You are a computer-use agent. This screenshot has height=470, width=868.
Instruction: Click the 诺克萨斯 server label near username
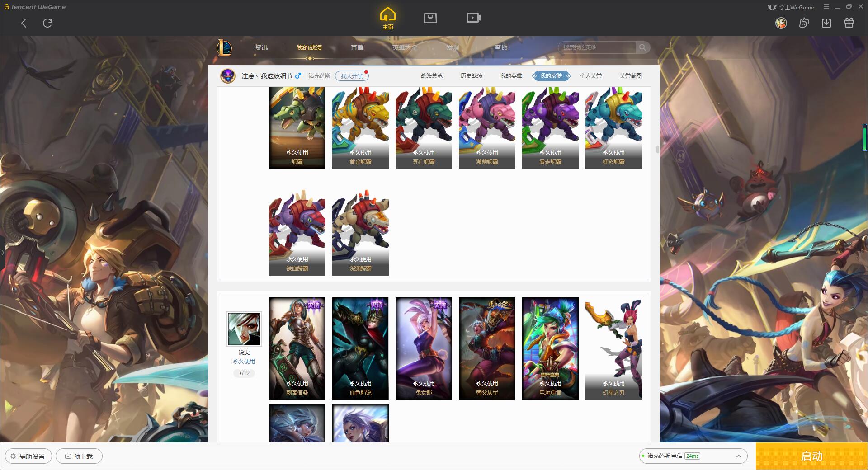point(320,76)
